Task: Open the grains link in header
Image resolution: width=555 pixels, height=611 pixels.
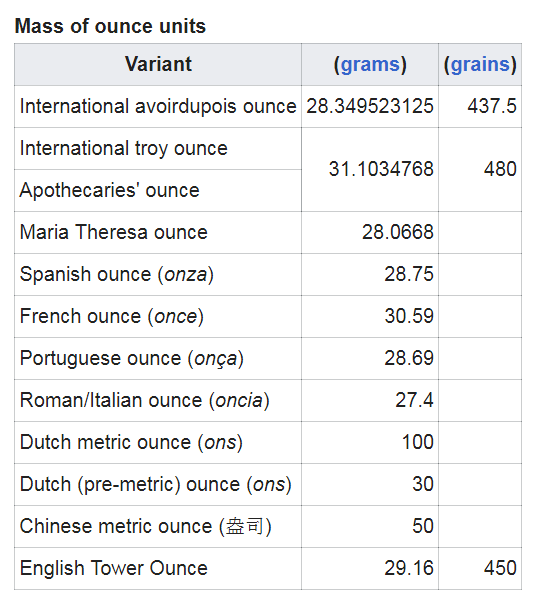Action: (480, 65)
